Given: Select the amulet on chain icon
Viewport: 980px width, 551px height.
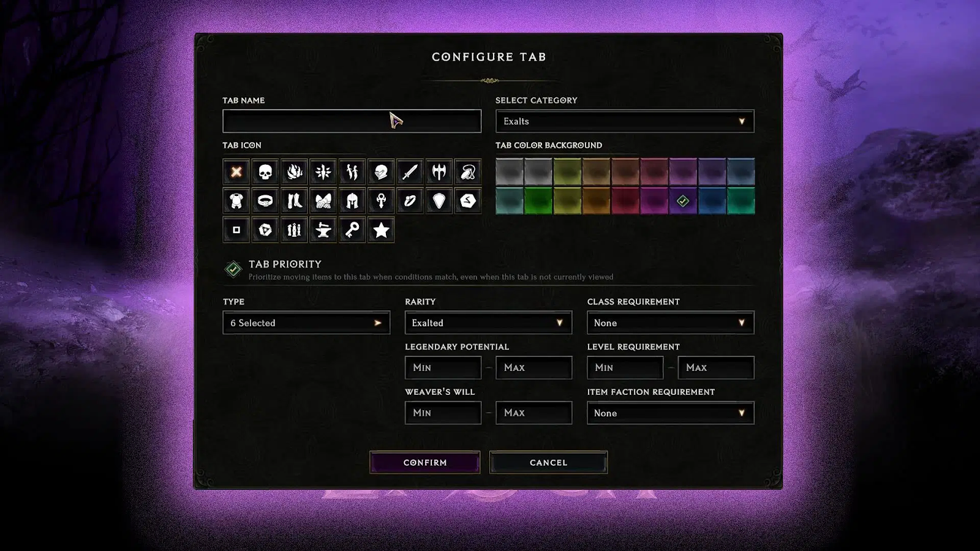Looking at the screenshot, I should (468, 172).
